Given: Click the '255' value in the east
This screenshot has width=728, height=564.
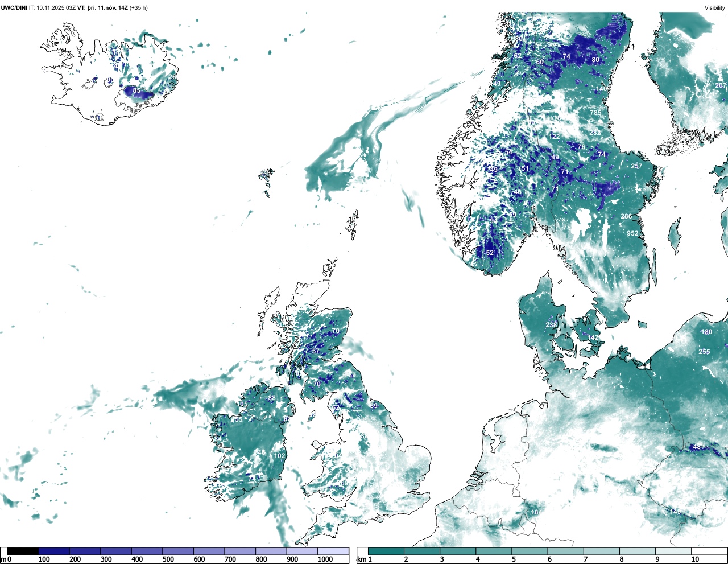Looking at the screenshot, I should point(704,352).
